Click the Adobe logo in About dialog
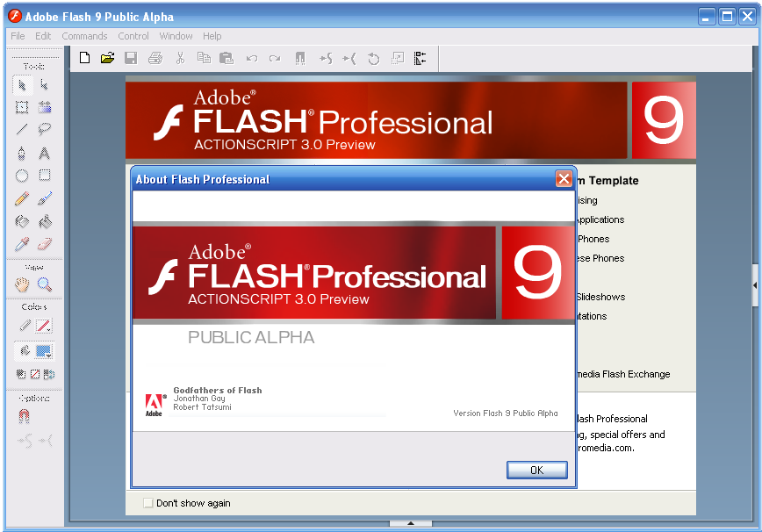Viewport: 762px width, 532px height. [154, 405]
